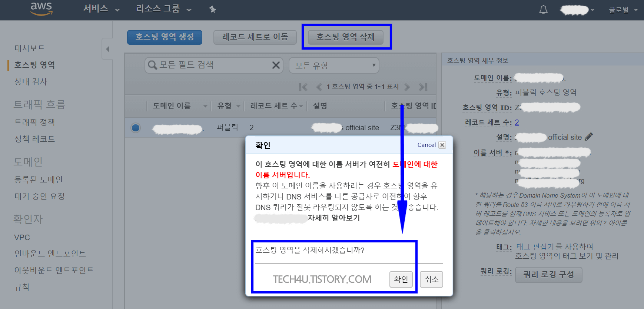This screenshot has height=309, width=644.
Task: Sort by 도메인 이름 column arrow
Action: (x=205, y=106)
